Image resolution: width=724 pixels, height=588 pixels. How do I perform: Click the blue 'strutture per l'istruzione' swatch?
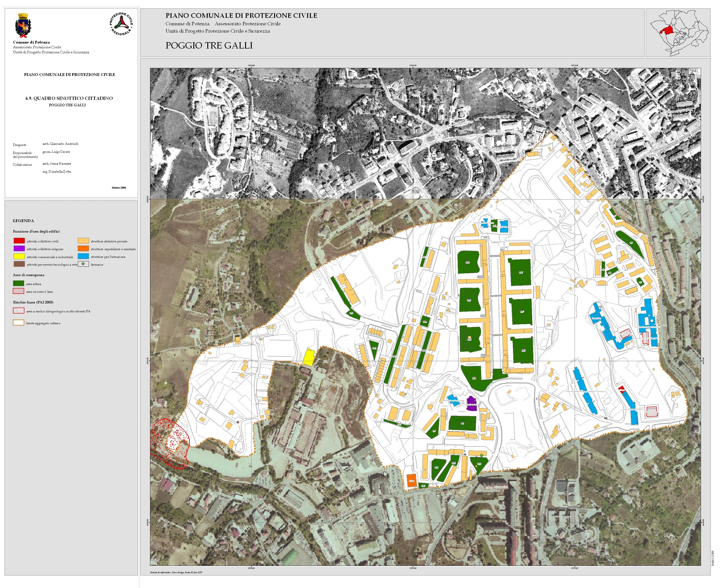pyautogui.click(x=83, y=256)
